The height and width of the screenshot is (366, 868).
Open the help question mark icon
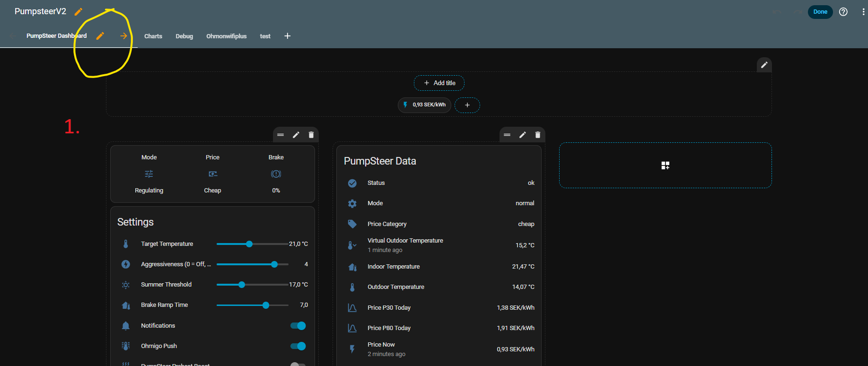pyautogui.click(x=843, y=12)
